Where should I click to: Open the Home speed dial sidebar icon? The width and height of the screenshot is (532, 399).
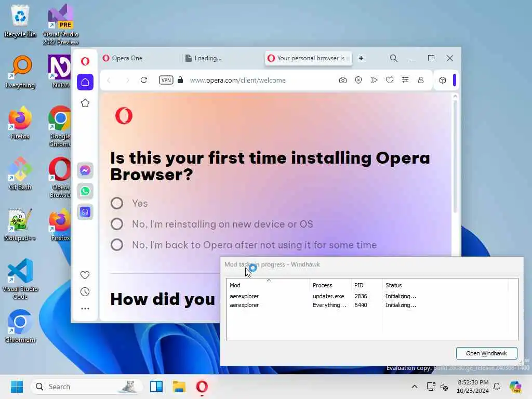(x=85, y=82)
